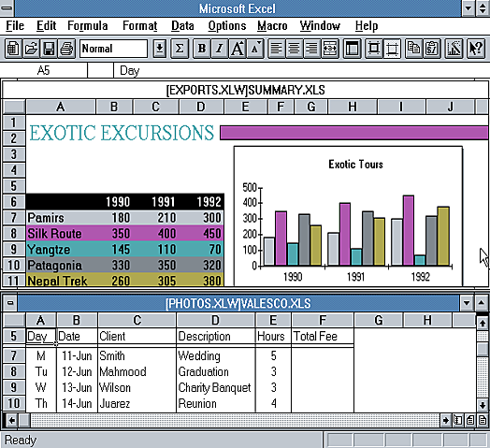The height and width of the screenshot is (448, 490).
Task: Click Center Across Columns icon
Action: click(330, 49)
